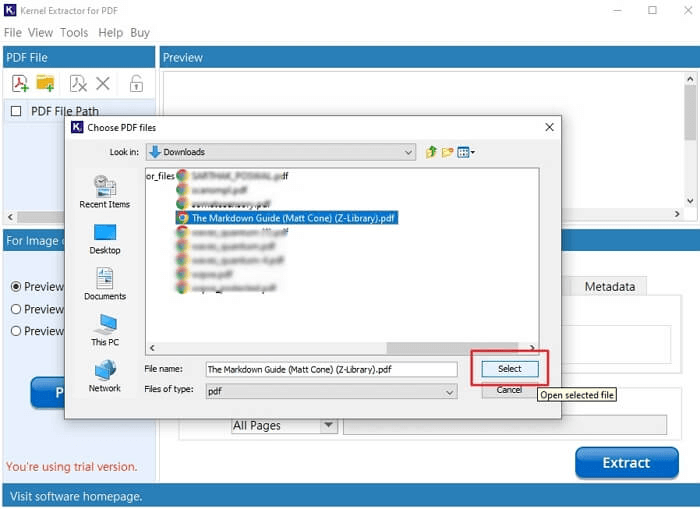This screenshot has height=509, width=700.
Task: Click the file list horizontal scrollbar thumb
Action: pos(452,348)
